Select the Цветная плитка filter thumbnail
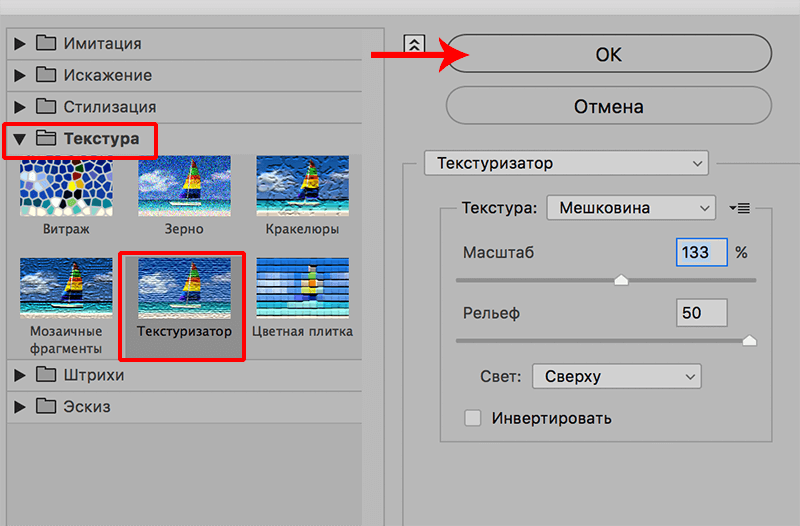 click(303, 288)
